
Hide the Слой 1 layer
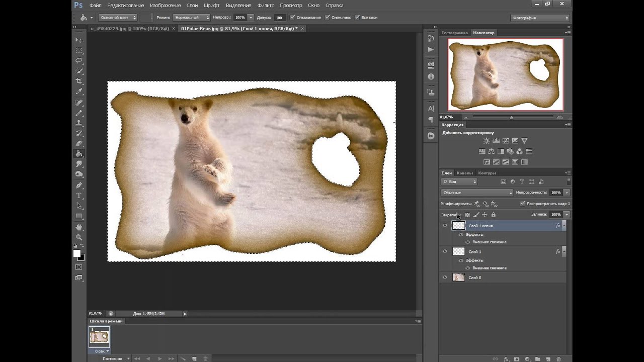(x=445, y=251)
